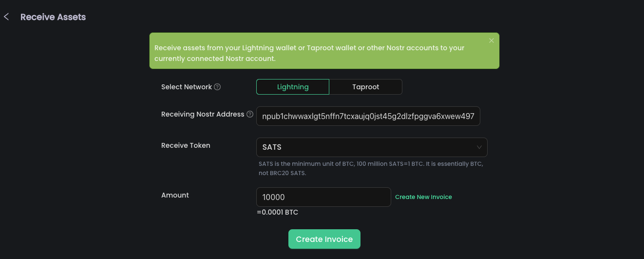This screenshot has width=644, height=259.
Task: Click the Select Network label
Action: 187,87
